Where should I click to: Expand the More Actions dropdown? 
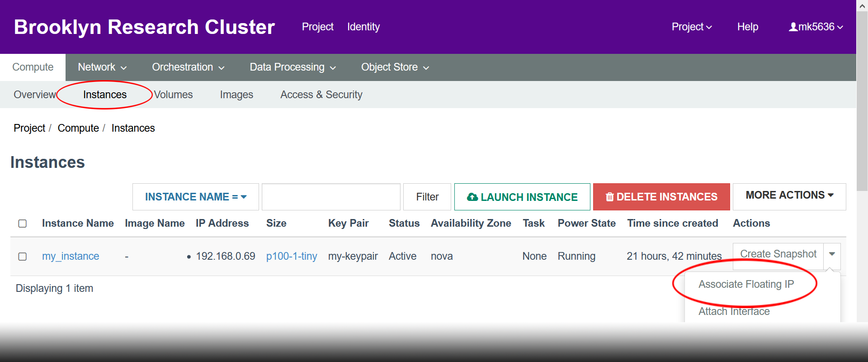(789, 195)
